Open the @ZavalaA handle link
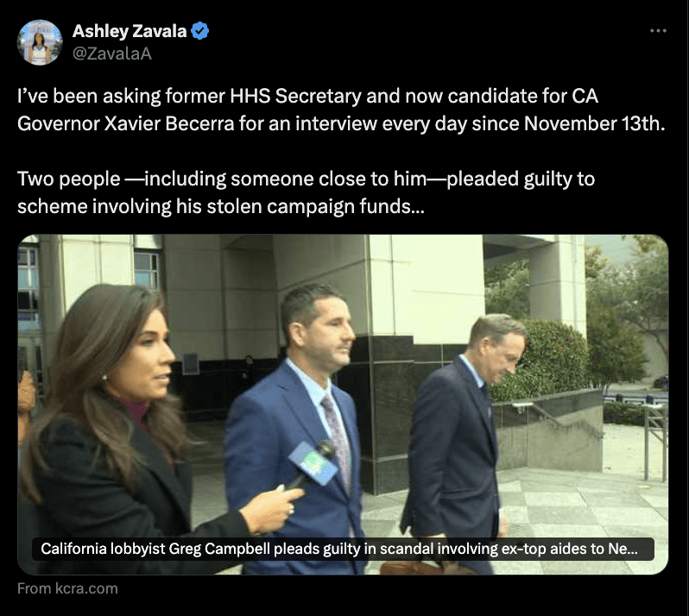Image resolution: width=689 pixels, height=616 pixels. point(112,53)
